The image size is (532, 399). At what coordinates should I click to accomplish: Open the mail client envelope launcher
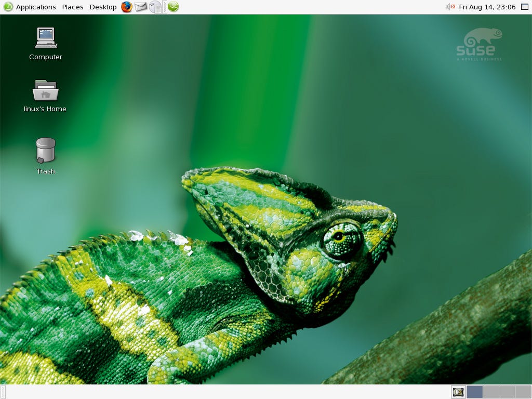coord(141,7)
